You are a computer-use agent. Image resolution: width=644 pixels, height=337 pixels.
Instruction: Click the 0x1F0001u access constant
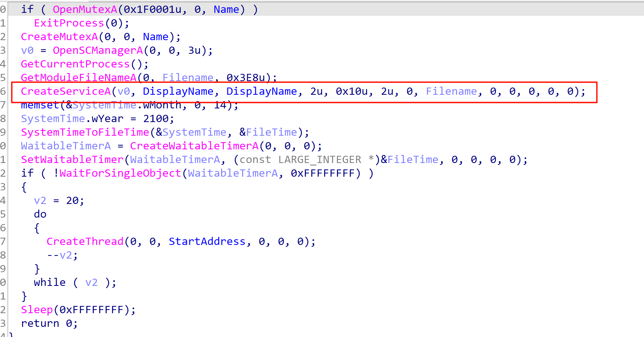[x=153, y=9]
